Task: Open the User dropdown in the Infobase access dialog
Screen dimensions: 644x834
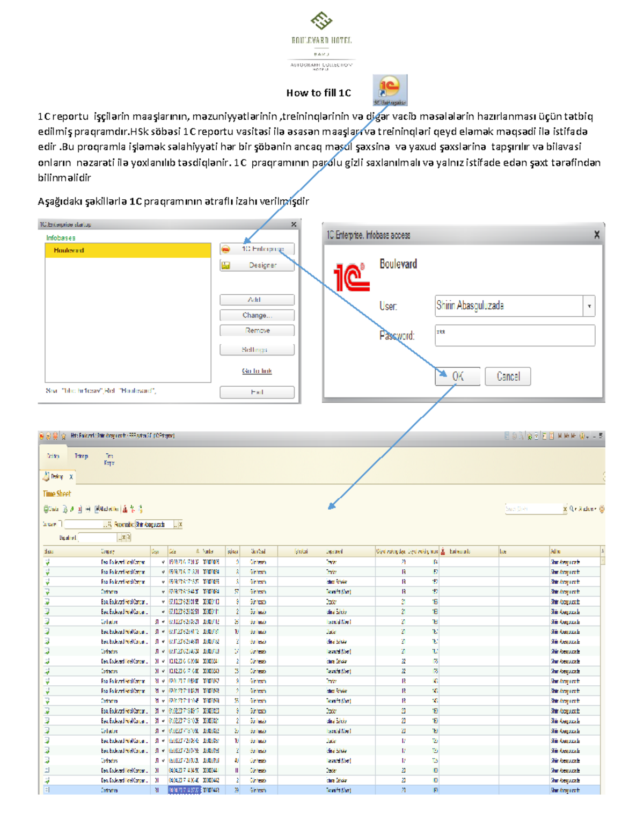Action: [x=589, y=306]
